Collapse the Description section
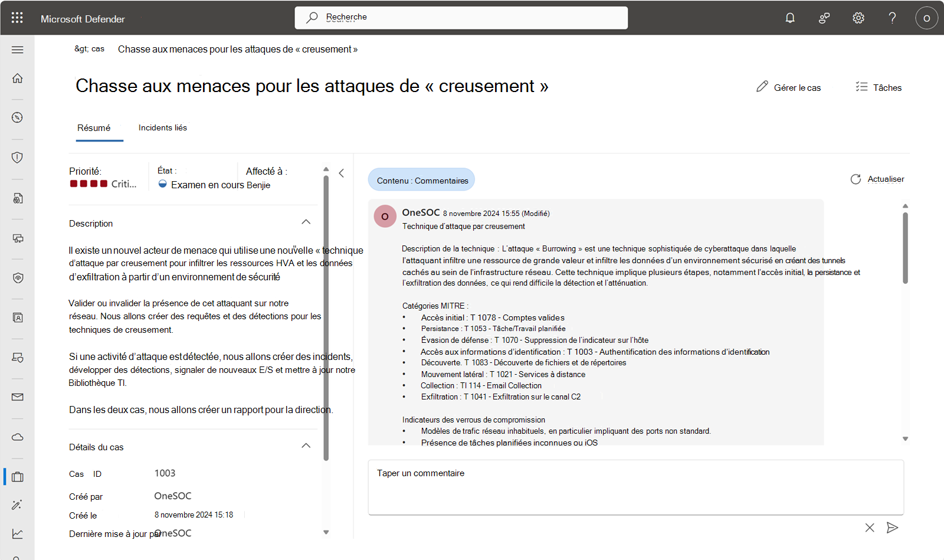 pos(306,222)
